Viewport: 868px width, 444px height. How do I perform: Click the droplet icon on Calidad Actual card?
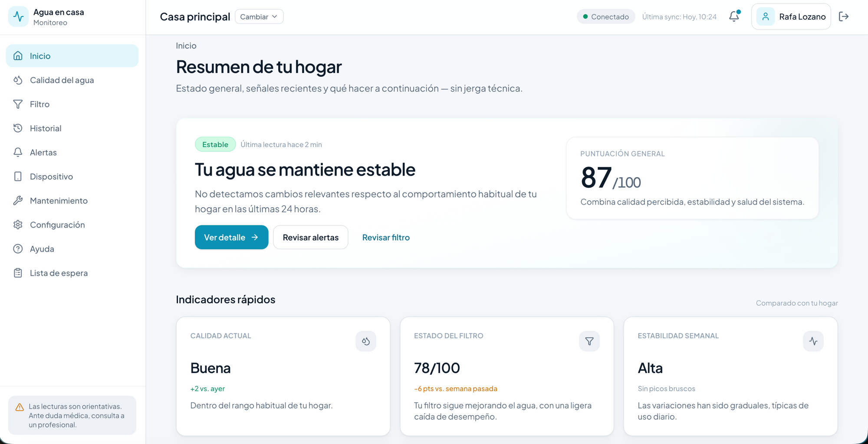click(366, 341)
